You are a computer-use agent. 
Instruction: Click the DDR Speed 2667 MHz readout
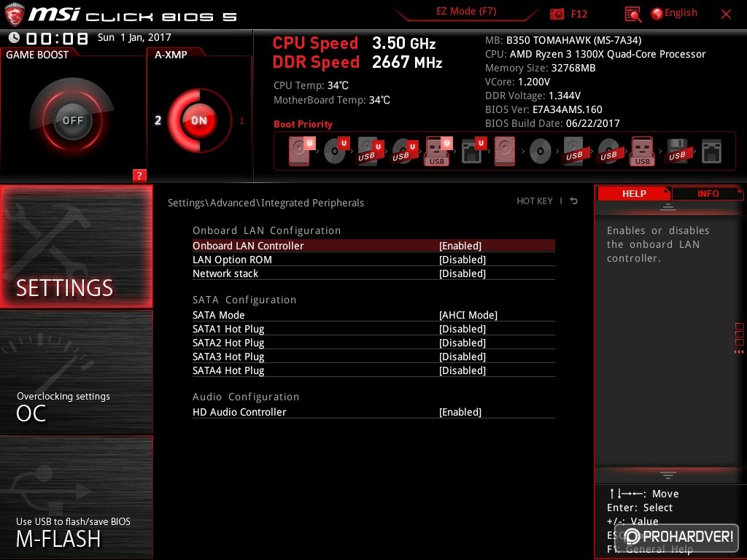point(357,62)
